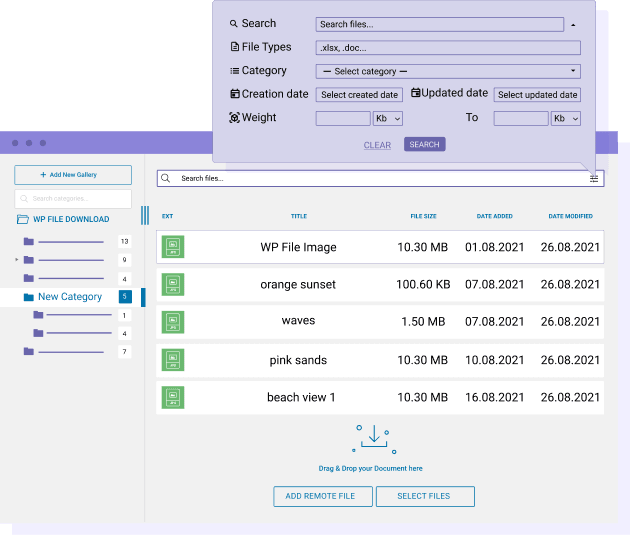The image size is (630, 535).
Task: Sort by the DATE ADDED column header
Action: point(494,216)
